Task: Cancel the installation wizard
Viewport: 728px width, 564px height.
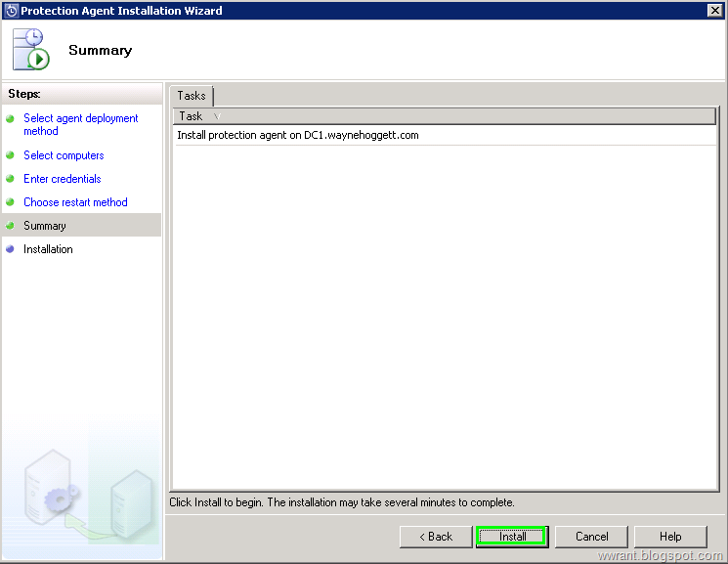Action: (x=591, y=537)
